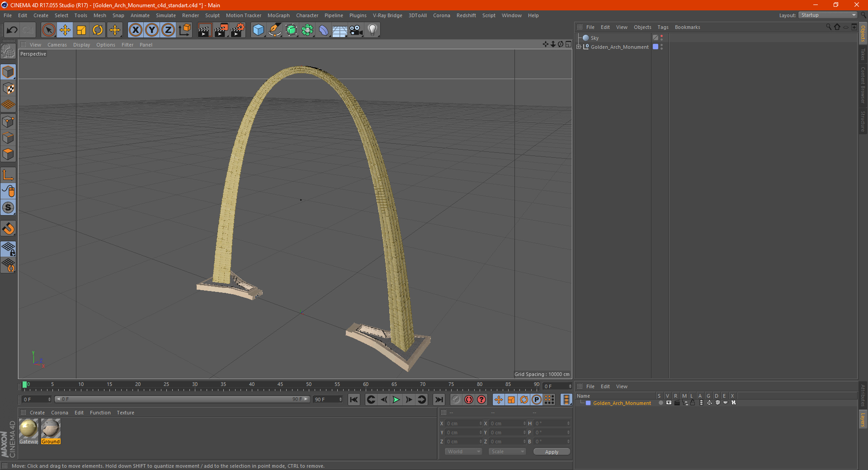This screenshot has width=868, height=470.
Task: Go to start of animation
Action: (x=354, y=399)
